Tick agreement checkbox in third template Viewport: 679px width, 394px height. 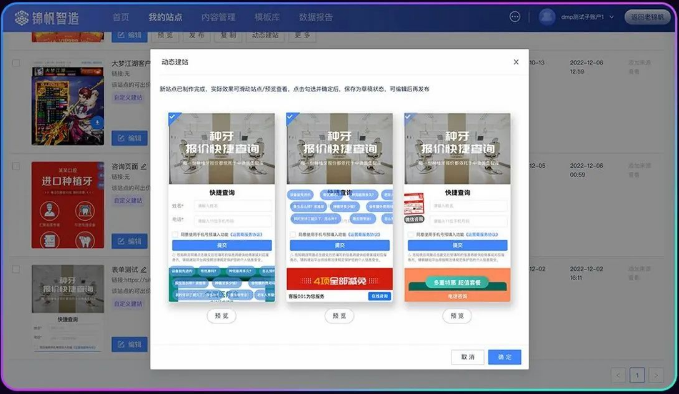(411, 234)
